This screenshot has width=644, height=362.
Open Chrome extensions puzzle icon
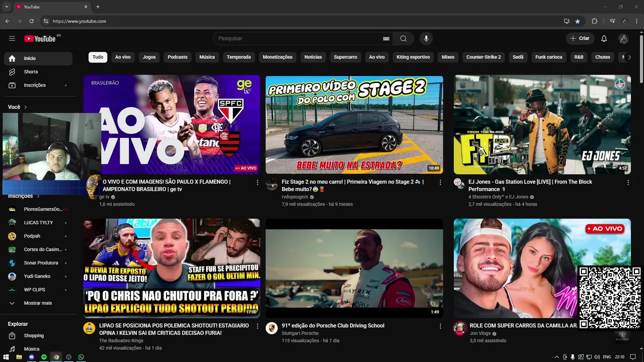pyautogui.click(x=595, y=21)
